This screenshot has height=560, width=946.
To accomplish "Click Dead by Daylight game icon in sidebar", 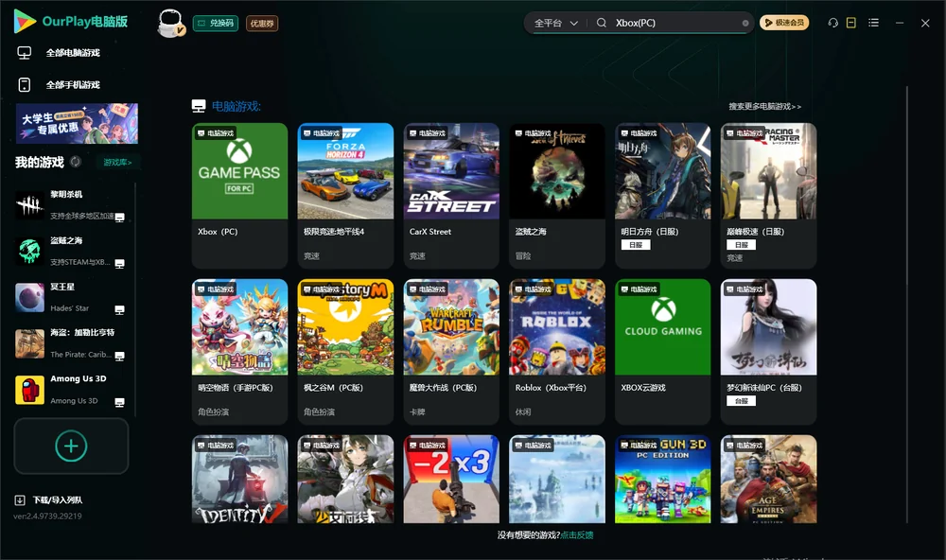I will tap(29, 205).
